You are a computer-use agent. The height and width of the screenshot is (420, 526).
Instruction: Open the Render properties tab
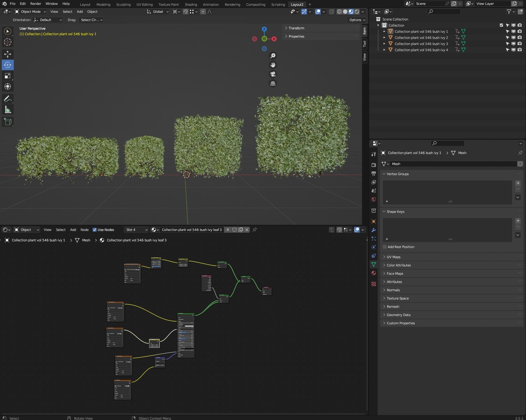[x=374, y=165]
